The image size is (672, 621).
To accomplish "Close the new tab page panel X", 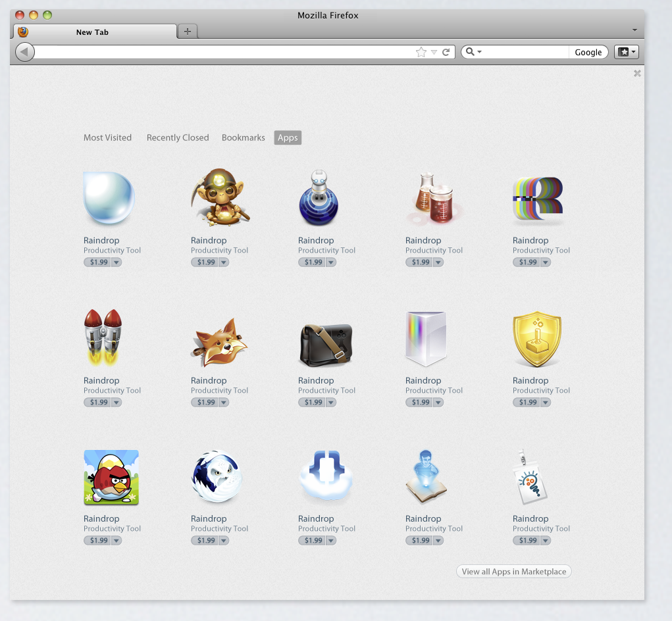I will 637,74.
